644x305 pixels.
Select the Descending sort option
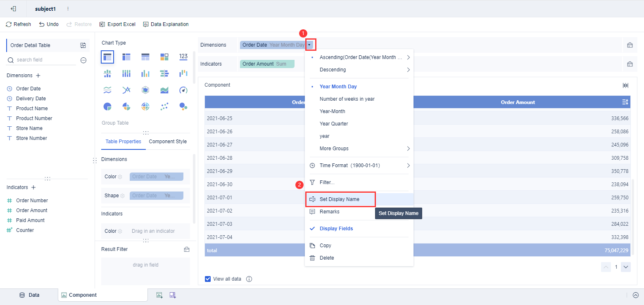pyautogui.click(x=333, y=69)
